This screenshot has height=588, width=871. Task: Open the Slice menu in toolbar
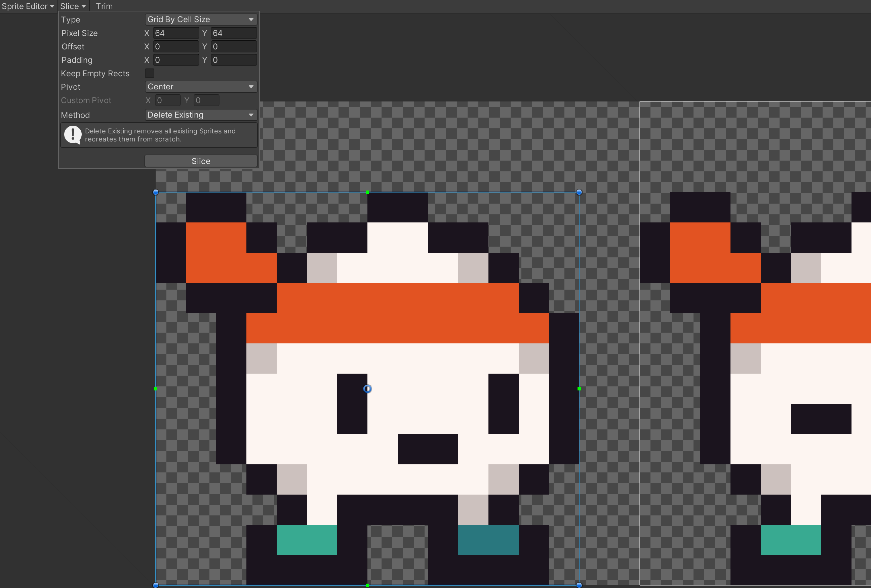73,6
